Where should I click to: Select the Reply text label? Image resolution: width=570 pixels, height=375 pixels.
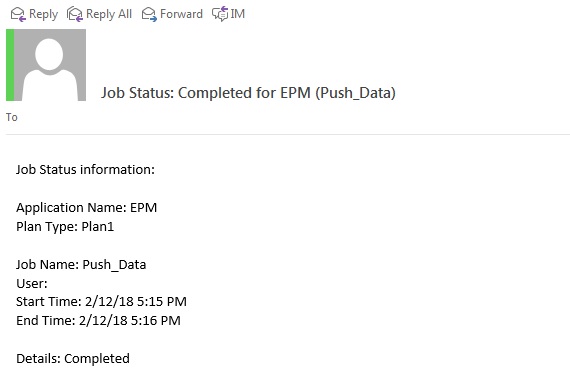coord(43,14)
